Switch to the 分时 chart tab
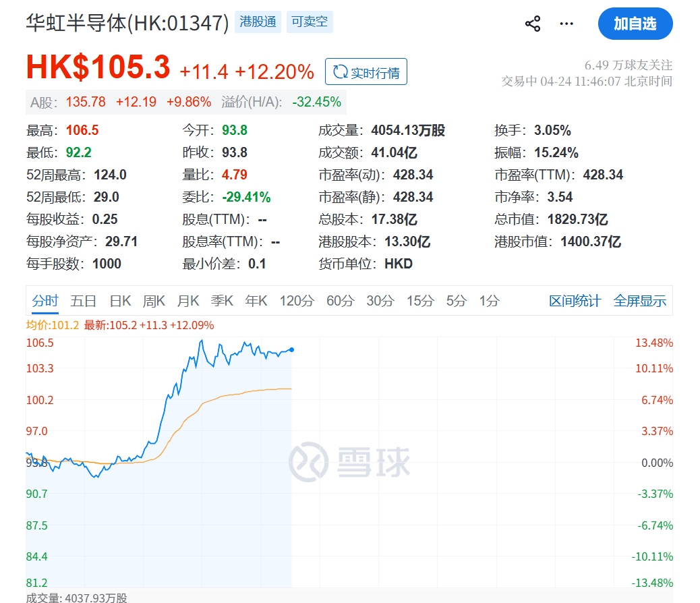This screenshot has height=603, width=700. click(45, 301)
